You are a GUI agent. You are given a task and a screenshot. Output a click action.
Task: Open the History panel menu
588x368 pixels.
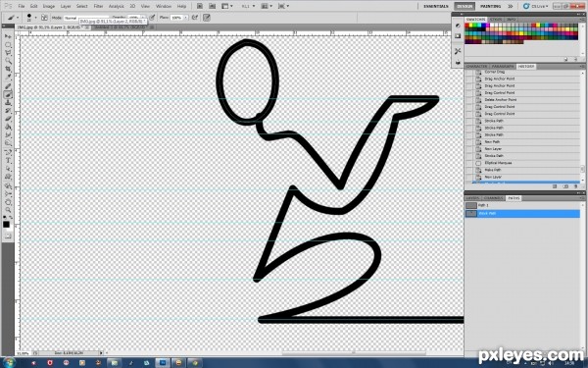coord(582,67)
